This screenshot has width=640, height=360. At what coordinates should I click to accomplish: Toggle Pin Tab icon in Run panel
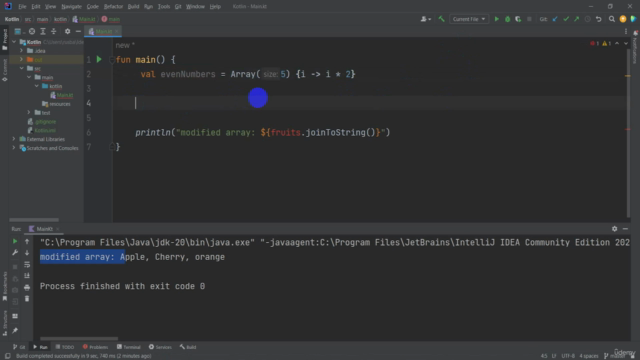(x=15, y=330)
